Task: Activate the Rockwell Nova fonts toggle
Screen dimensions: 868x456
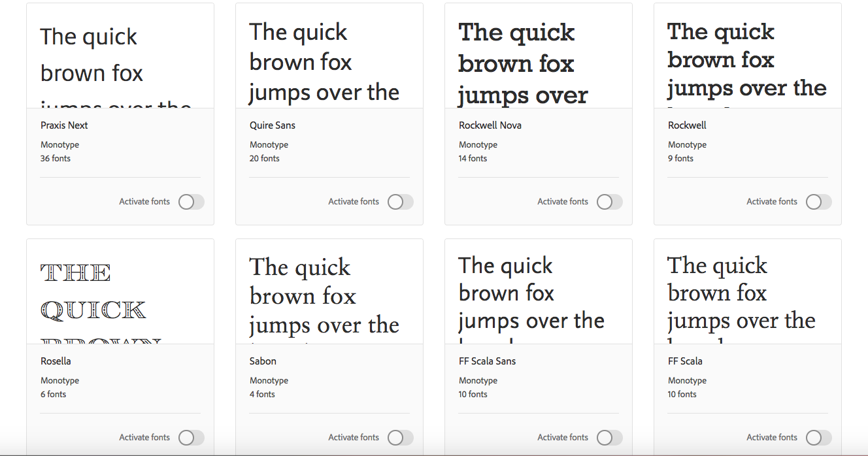Action: (x=609, y=202)
